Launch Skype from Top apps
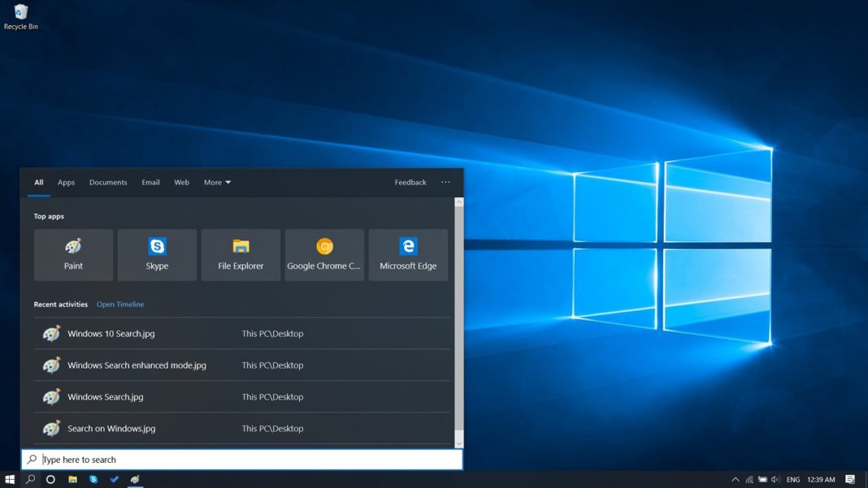Screen dimensions: 868x488 coord(157,254)
